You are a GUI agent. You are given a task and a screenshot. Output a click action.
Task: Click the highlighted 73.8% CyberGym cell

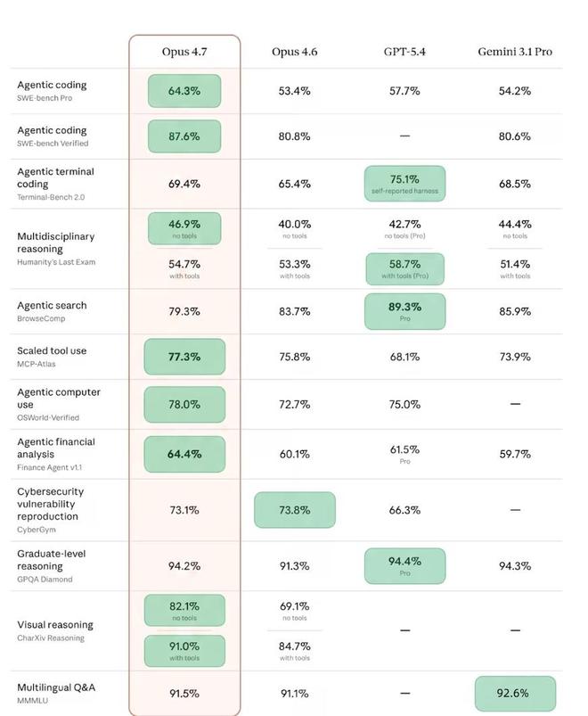click(295, 510)
